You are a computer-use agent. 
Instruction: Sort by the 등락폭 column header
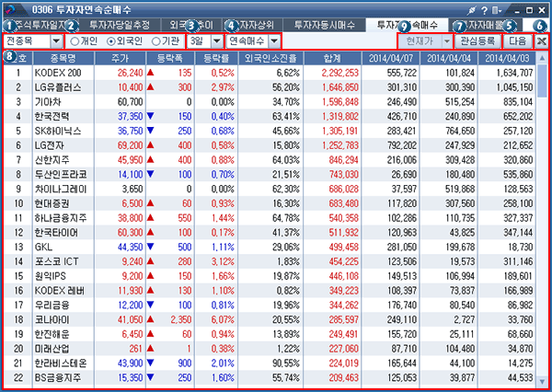coord(170,58)
